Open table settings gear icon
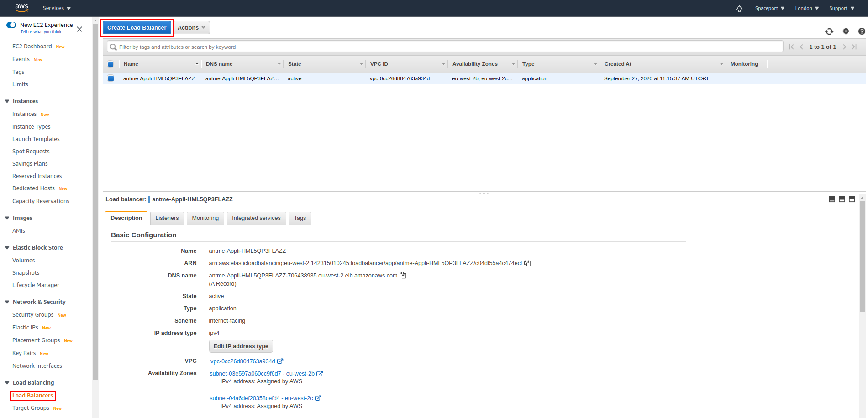Viewport: 868px width, 418px height. 846,31
